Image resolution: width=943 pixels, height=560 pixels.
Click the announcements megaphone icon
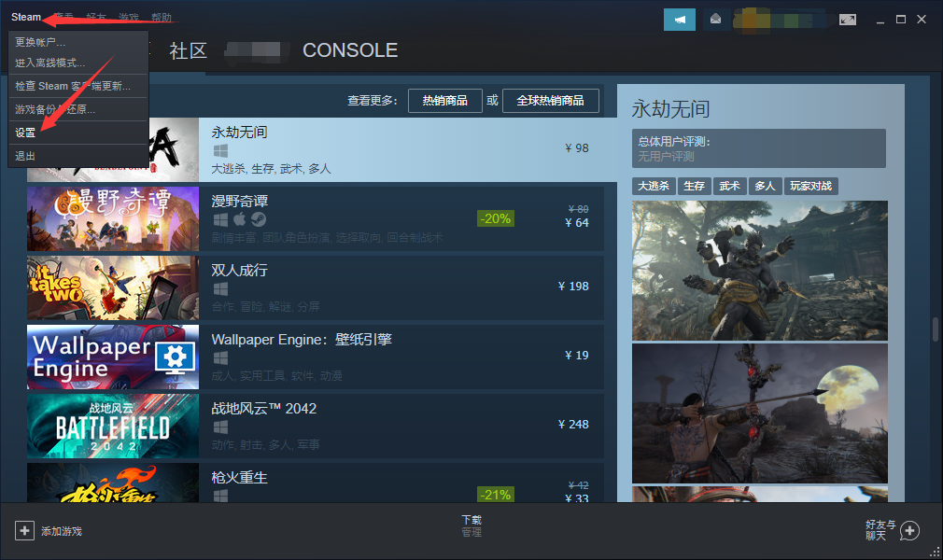coord(680,20)
